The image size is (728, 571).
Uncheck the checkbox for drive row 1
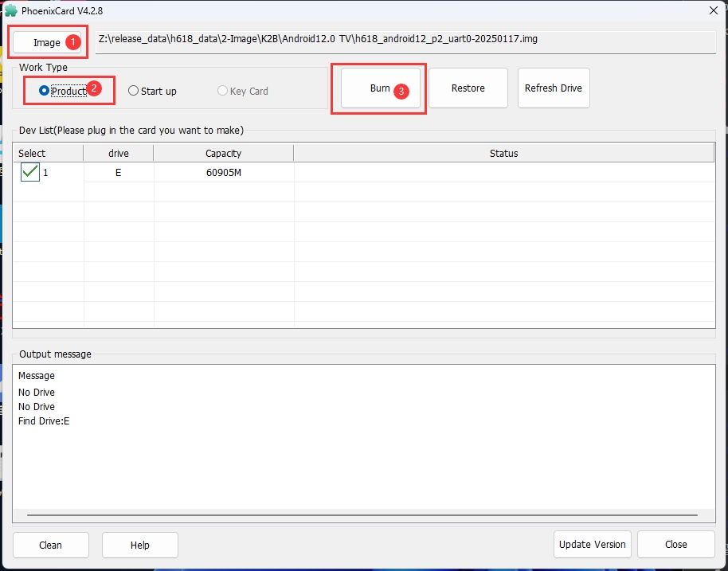click(30, 172)
